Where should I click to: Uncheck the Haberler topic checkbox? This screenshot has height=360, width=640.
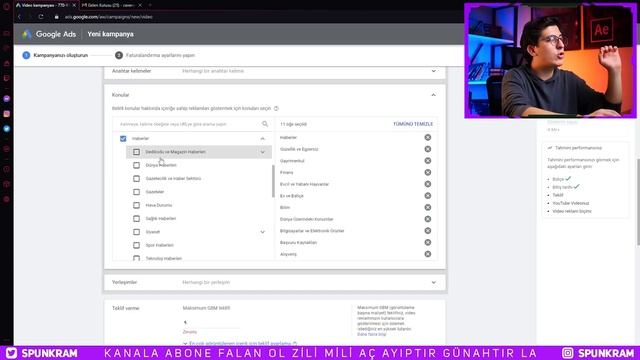pos(123,138)
